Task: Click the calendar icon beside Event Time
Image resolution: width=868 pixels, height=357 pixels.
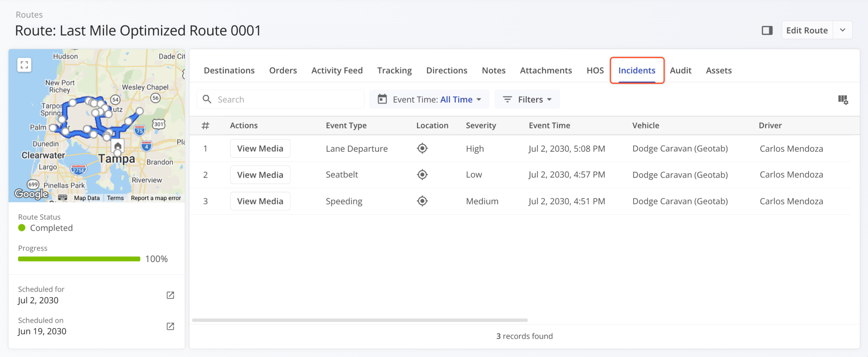Action: (x=382, y=99)
